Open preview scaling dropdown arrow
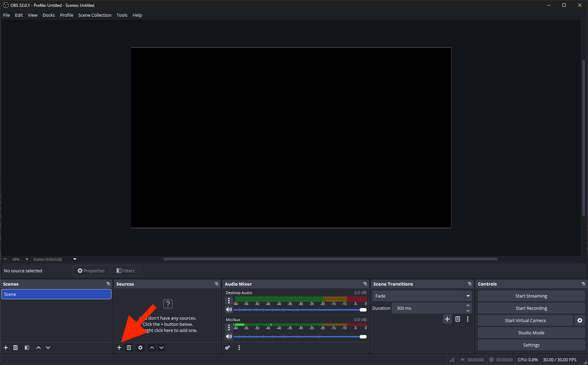The image size is (588, 365). point(75,259)
